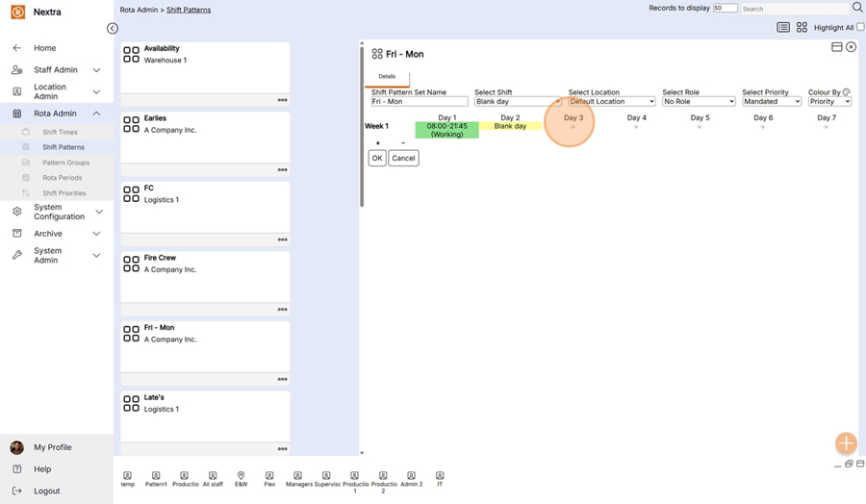This screenshot has height=504, width=866.
Task: Expand the System Configuration menu
Action: coord(99,212)
